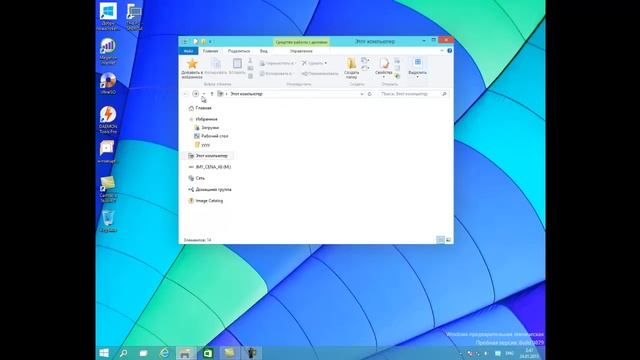The image size is (640, 360).
Task: Click the search magnifier icon in Explorer
Action: coord(444,94)
